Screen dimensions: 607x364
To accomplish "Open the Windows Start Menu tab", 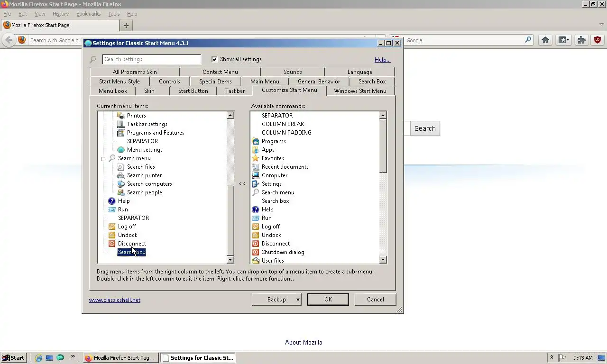I will pos(360,91).
